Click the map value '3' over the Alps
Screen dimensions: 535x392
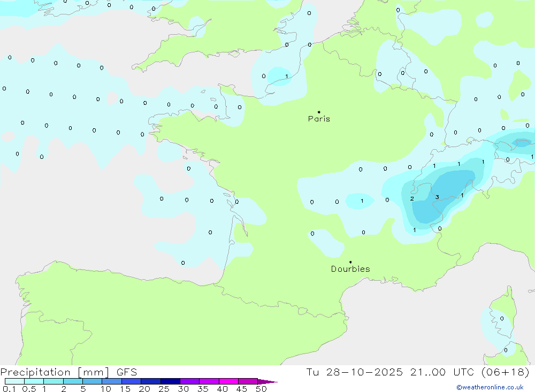437,197
